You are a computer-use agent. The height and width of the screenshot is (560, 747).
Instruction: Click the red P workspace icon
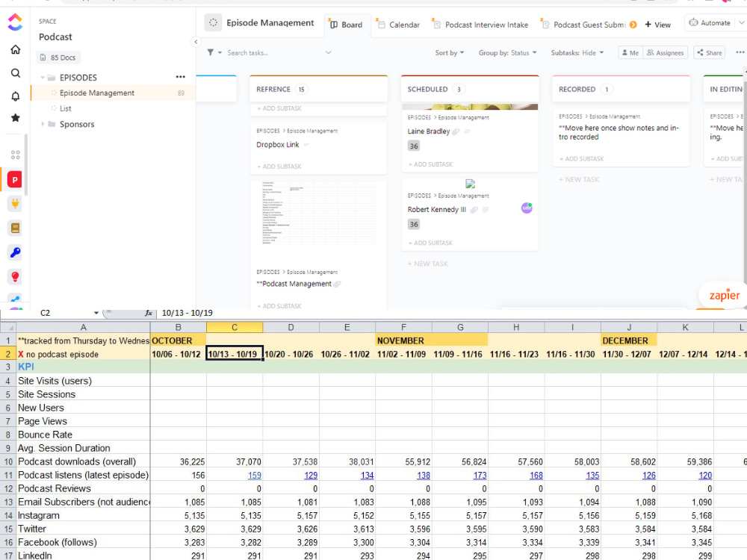15,180
